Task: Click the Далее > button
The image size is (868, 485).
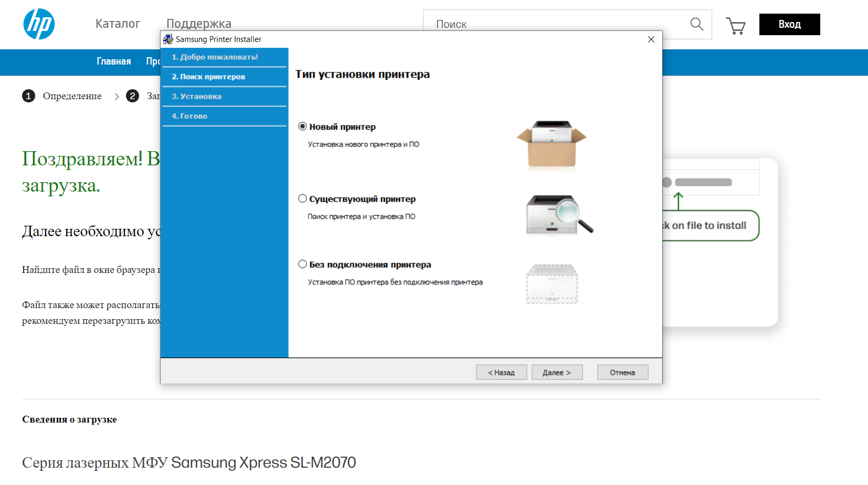Action: (x=557, y=372)
